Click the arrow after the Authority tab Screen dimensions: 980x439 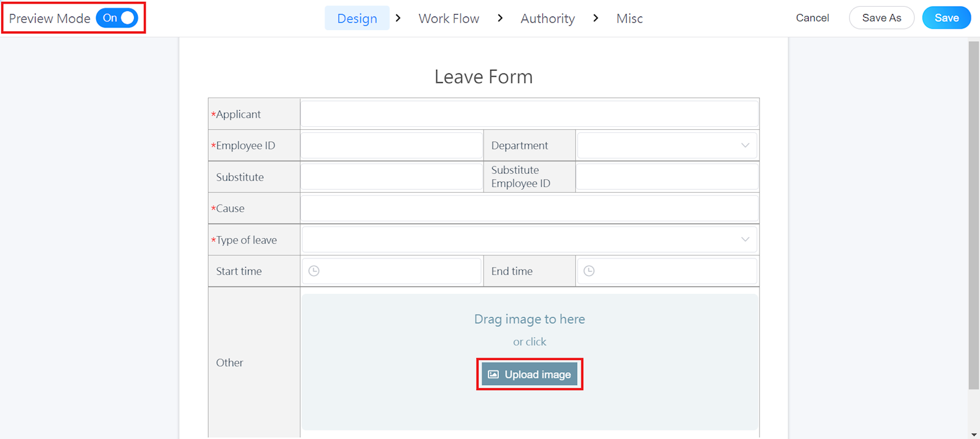click(x=596, y=18)
